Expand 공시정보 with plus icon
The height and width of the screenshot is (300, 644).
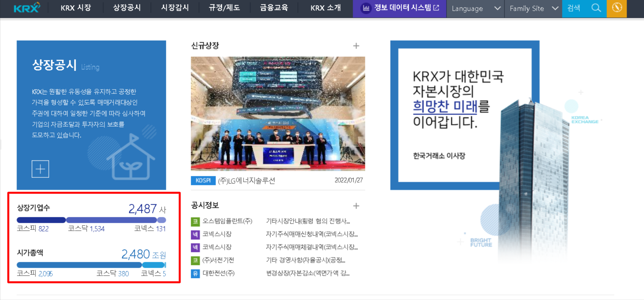(356, 206)
